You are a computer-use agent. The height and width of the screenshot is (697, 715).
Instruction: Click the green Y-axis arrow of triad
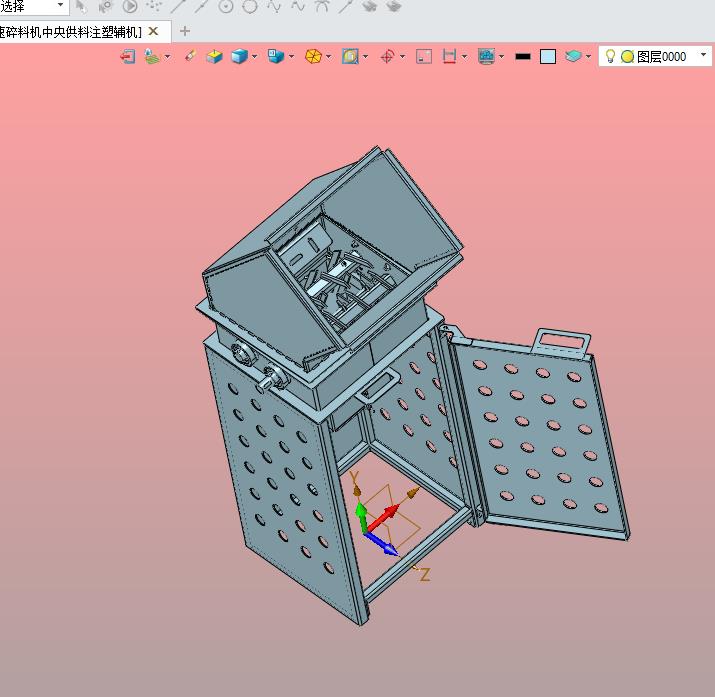tap(361, 516)
